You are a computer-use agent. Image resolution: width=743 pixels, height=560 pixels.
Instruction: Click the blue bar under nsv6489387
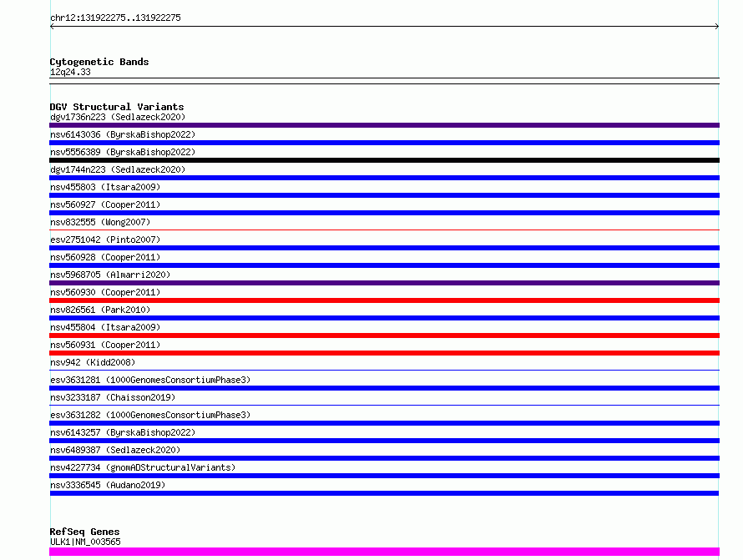(x=384, y=458)
